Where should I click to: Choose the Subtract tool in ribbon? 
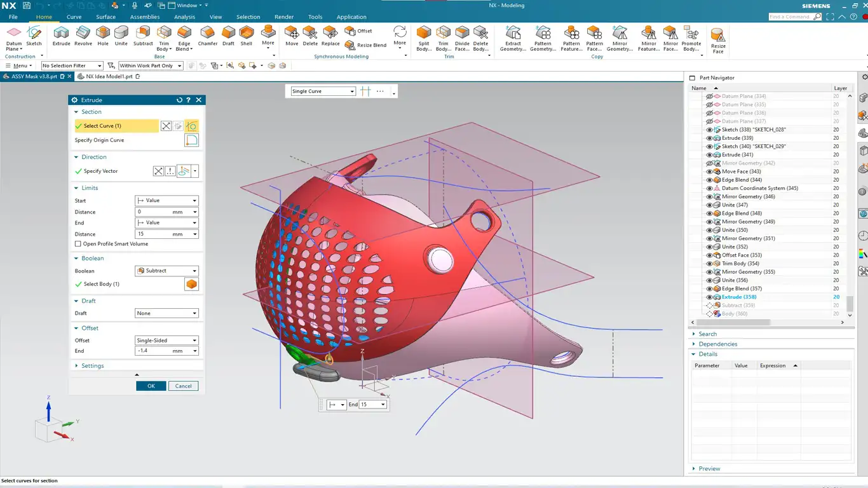(x=143, y=36)
